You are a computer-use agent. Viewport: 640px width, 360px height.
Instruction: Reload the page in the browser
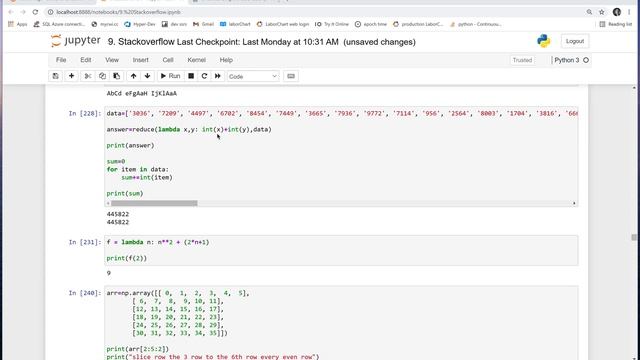tap(35, 12)
